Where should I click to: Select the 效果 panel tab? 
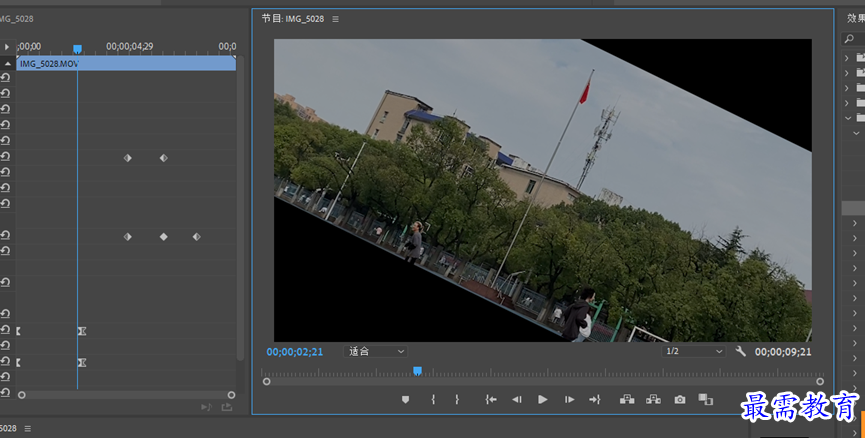tap(856, 19)
